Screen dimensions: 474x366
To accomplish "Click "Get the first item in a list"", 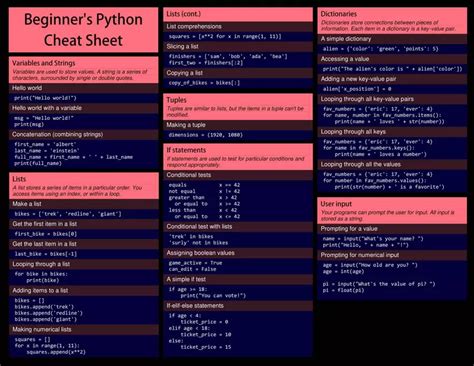I will pyautogui.click(x=45, y=224).
